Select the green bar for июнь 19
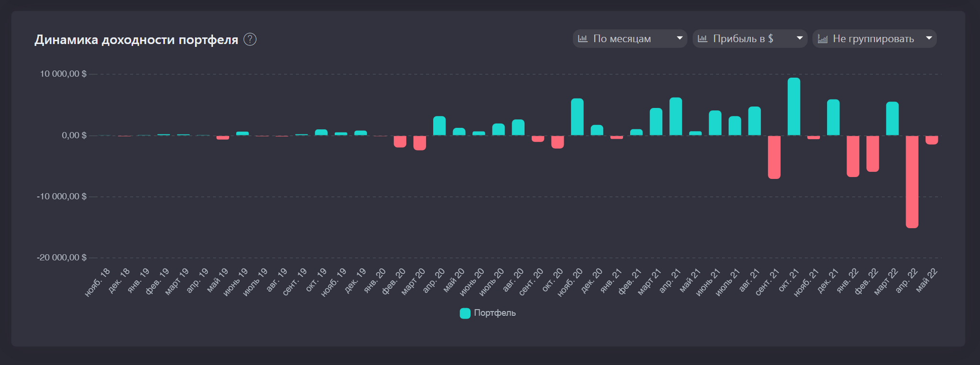The image size is (980, 365). [x=242, y=133]
